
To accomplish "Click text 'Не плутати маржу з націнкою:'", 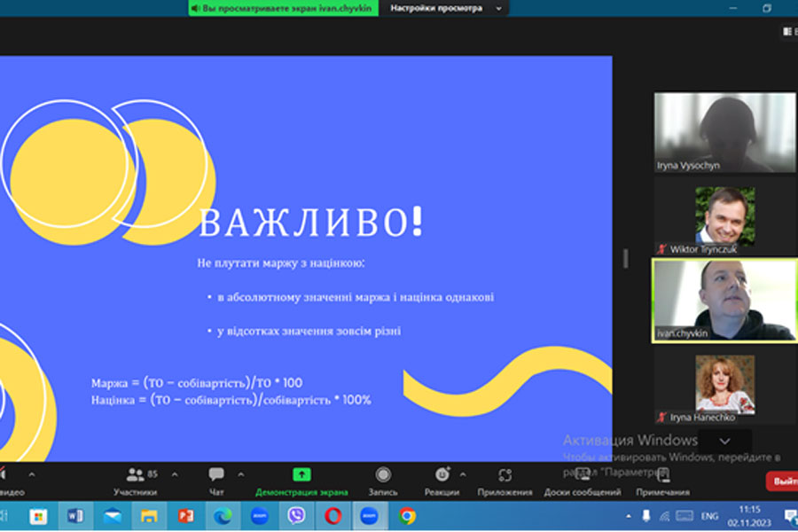I will [281, 263].
